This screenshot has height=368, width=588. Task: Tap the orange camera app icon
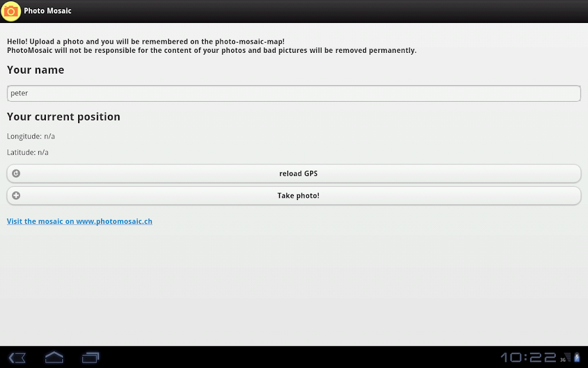coord(11,11)
